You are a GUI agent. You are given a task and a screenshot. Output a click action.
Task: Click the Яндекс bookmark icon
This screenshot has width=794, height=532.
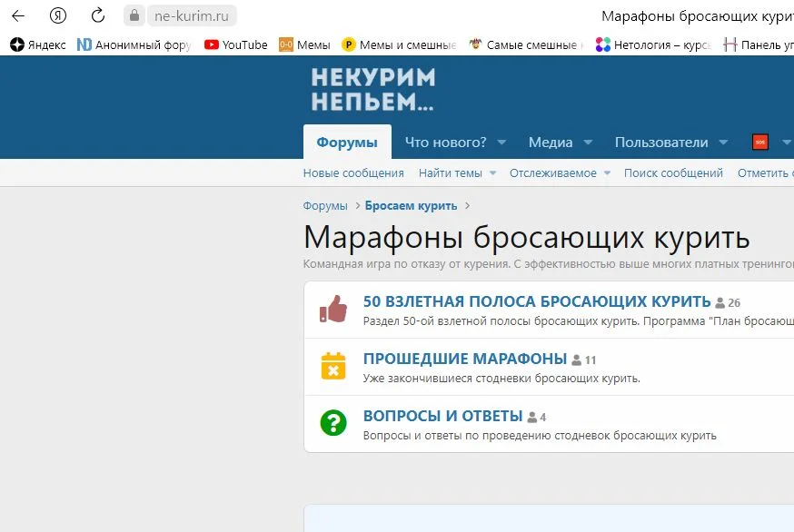[15, 44]
